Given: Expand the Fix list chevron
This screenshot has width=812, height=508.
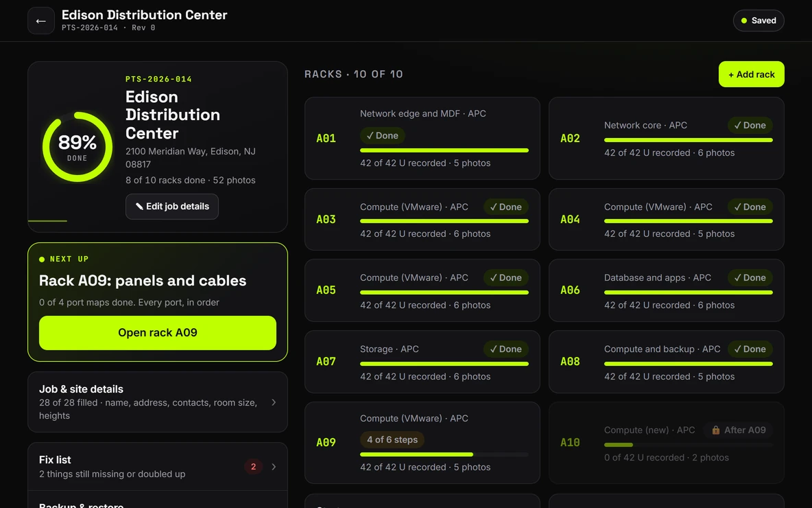Looking at the screenshot, I should pyautogui.click(x=274, y=467).
